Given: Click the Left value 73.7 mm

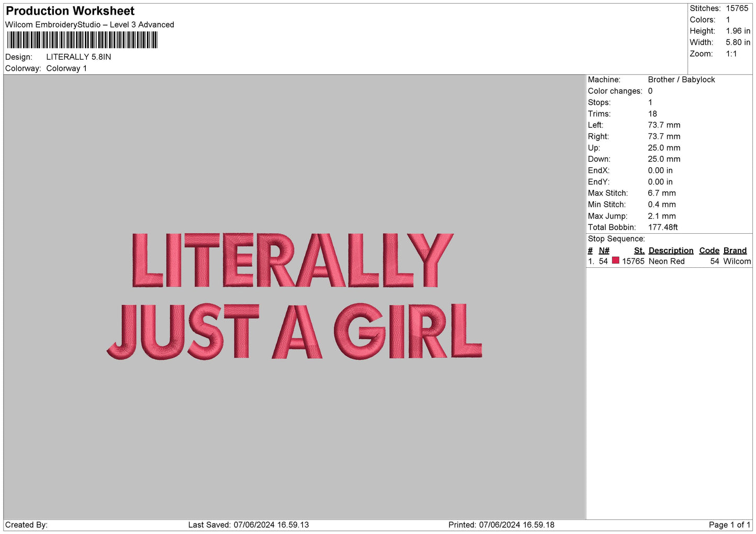Looking at the screenshot, I should tap(664, 125).
